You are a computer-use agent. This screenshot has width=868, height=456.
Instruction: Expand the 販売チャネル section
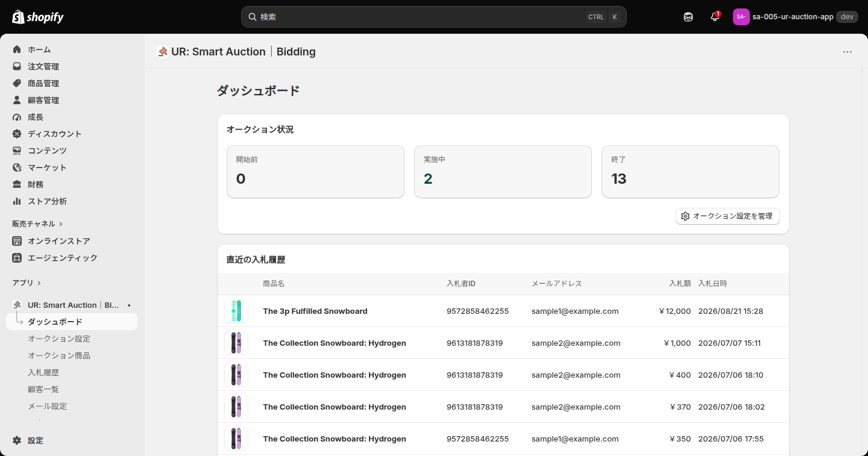tap(37, 223)
